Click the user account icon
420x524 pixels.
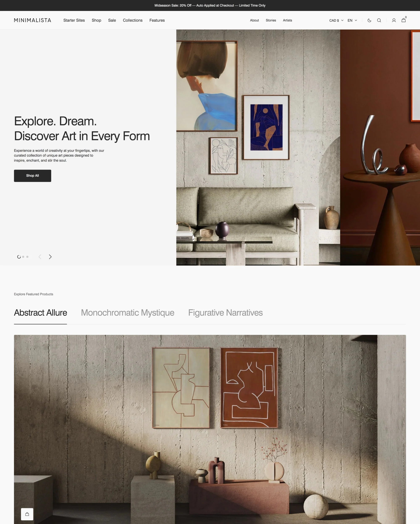(x=393, y=21)
